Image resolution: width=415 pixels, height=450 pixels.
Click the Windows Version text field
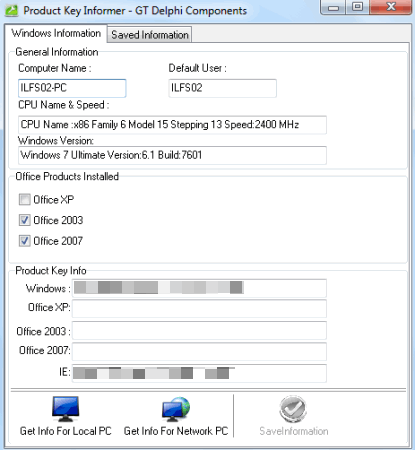point(172,155)
